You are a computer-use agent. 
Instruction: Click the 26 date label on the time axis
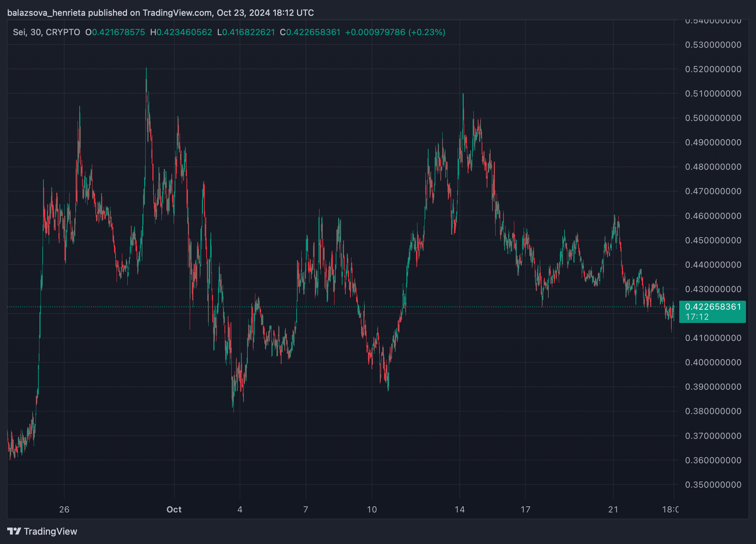(x=64, y=510)
